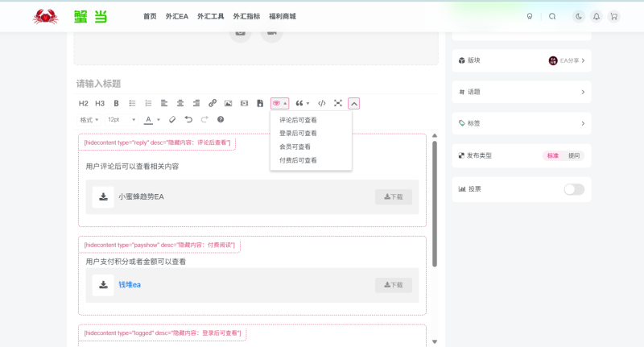Open the 福利商城 navigation item
644x347 pixels.
click(283, 16)
